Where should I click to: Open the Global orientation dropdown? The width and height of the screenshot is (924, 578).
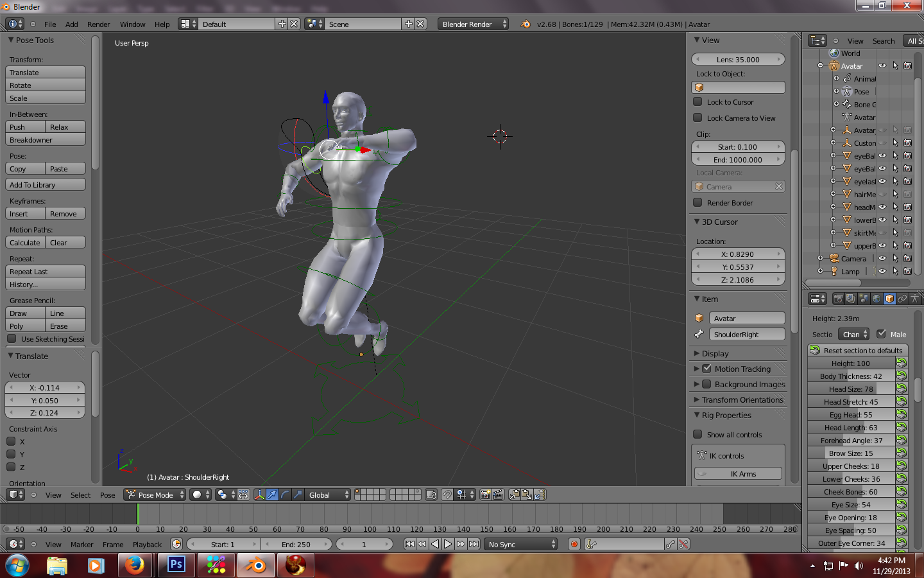329,495
